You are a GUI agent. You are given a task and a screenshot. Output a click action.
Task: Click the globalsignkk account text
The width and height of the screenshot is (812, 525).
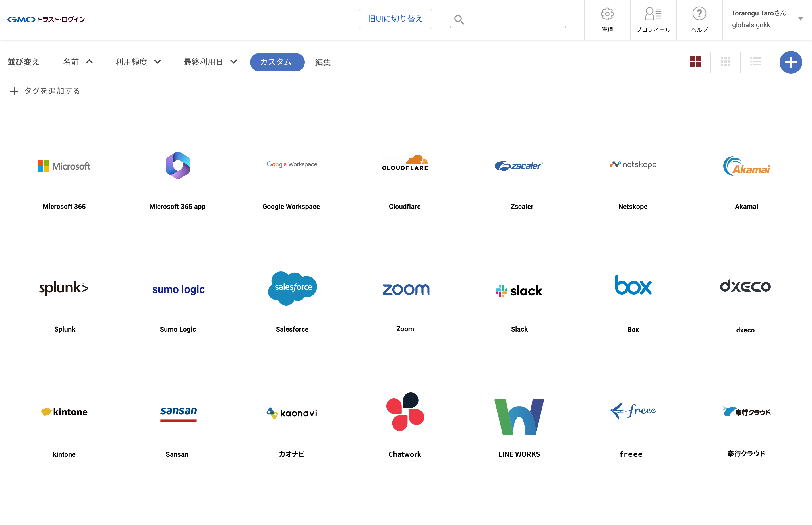click(x=751, y=25)
